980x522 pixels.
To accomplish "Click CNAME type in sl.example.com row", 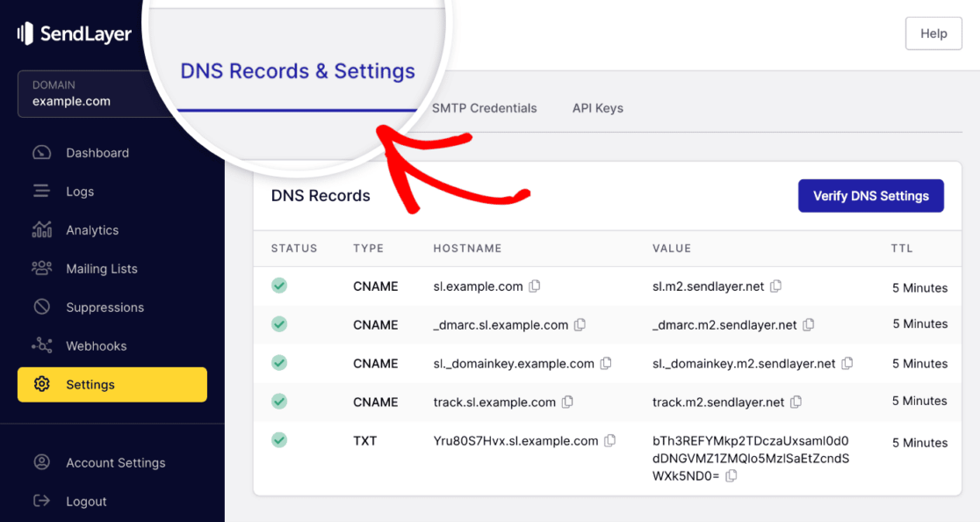I will pyautogui.click(x=376, y=286).
